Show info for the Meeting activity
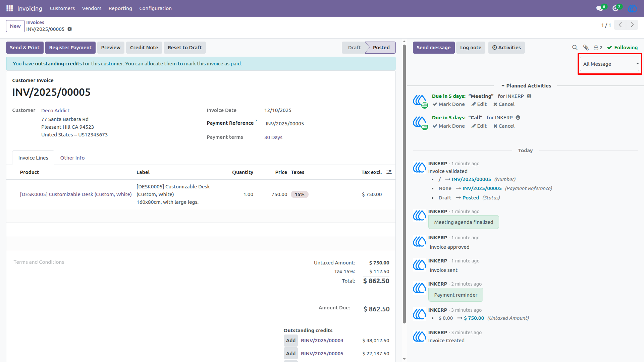Image resolution: width=644 pixels, height=362 pixels. [529, 96]
